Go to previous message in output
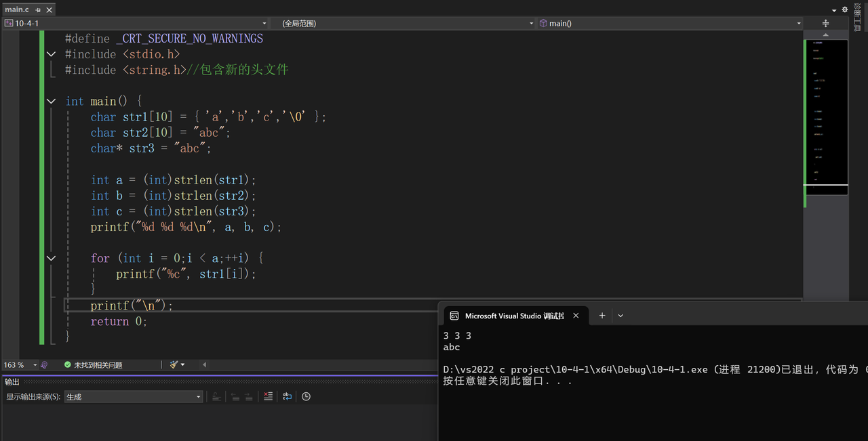 tap(235, 397)
